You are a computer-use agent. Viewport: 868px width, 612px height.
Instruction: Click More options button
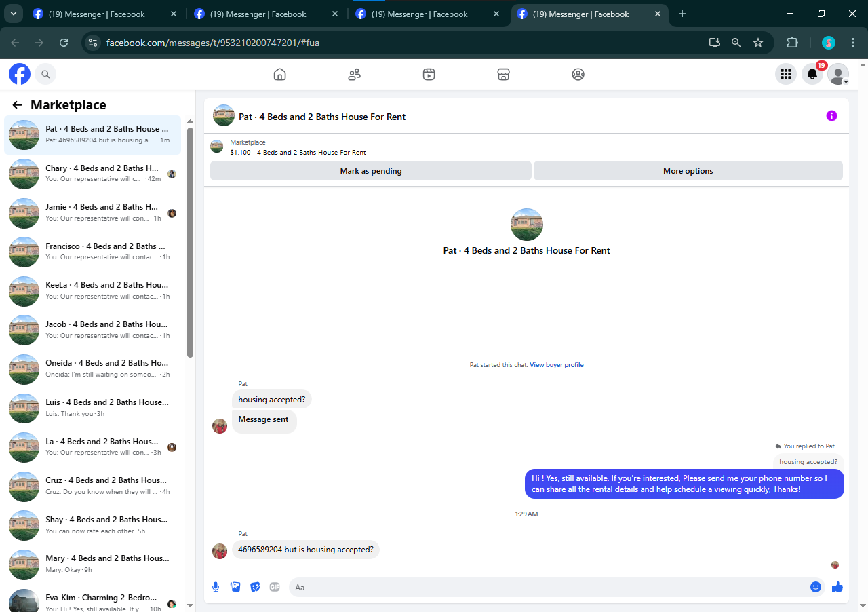click(x=688, y=171)
